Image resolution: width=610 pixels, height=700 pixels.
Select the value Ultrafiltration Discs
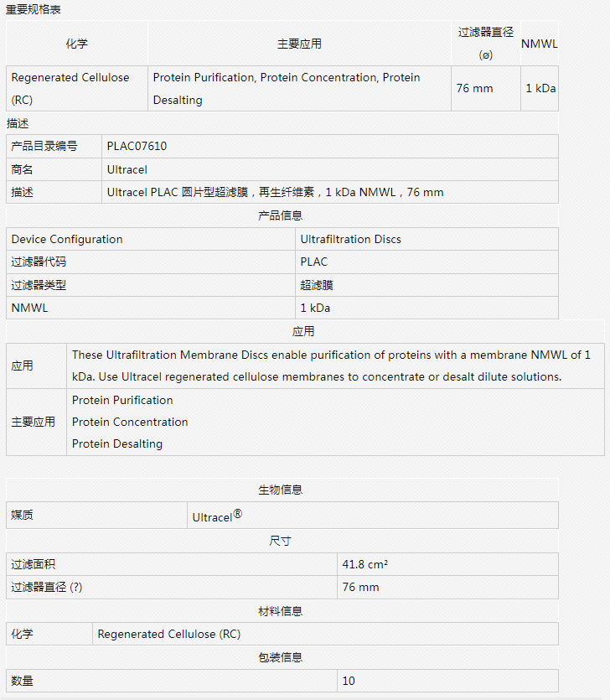pos(351,239)
